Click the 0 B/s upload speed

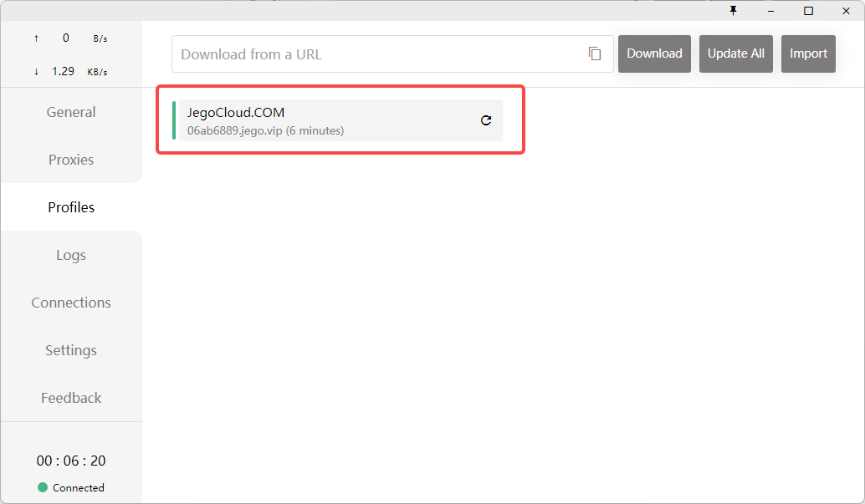click(x=71, y=38)
